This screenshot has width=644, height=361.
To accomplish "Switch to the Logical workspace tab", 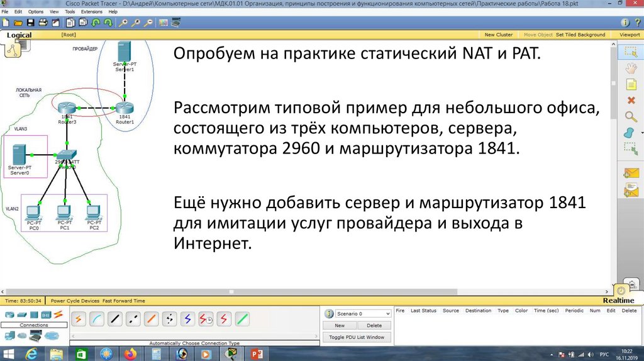I will point(19,35).
